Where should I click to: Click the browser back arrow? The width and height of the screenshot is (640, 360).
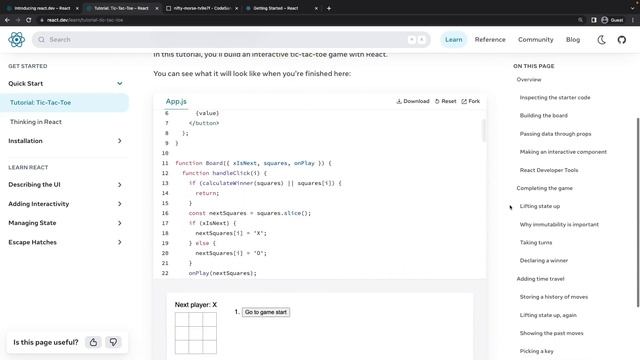tap(7, 20)
